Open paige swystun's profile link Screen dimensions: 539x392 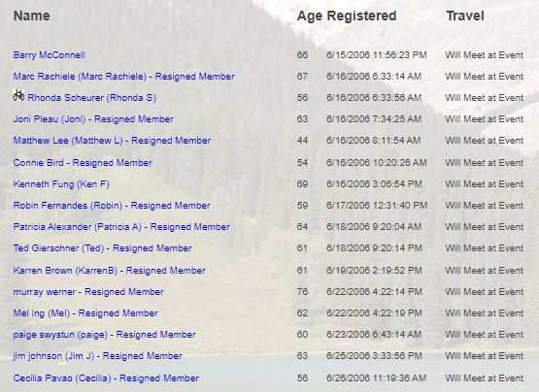(104, 335)
